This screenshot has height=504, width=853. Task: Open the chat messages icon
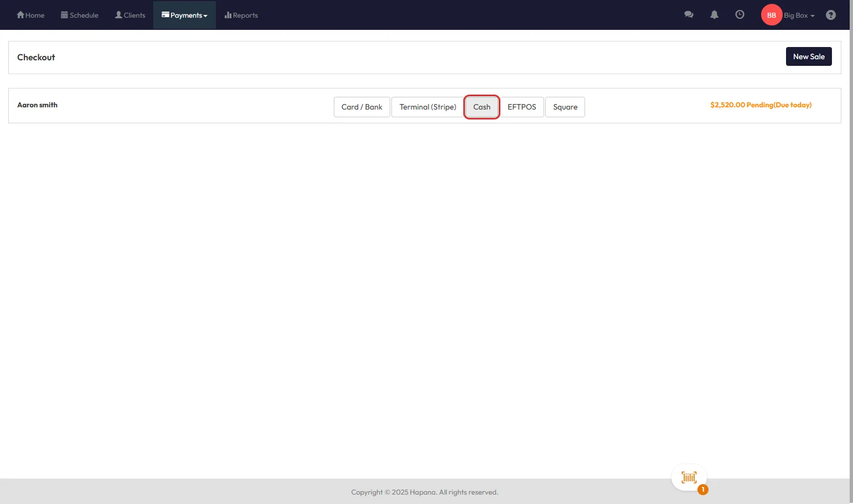689,15
